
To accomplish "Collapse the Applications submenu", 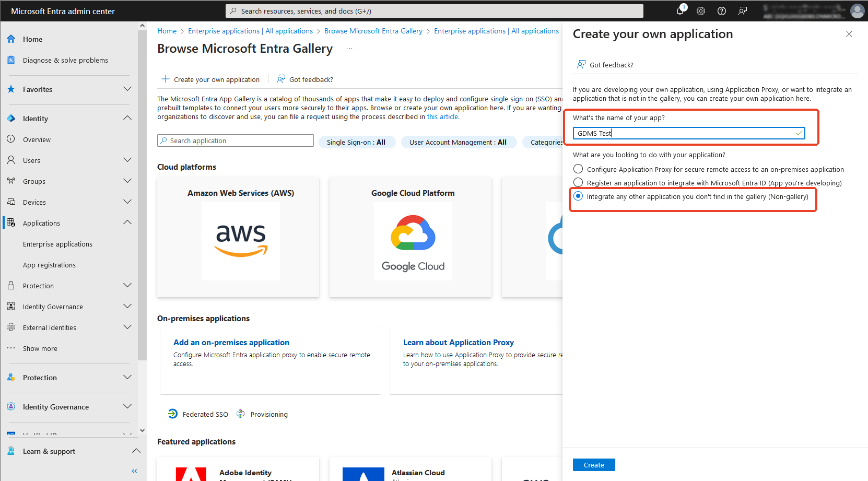I will [x=127, y=223].
